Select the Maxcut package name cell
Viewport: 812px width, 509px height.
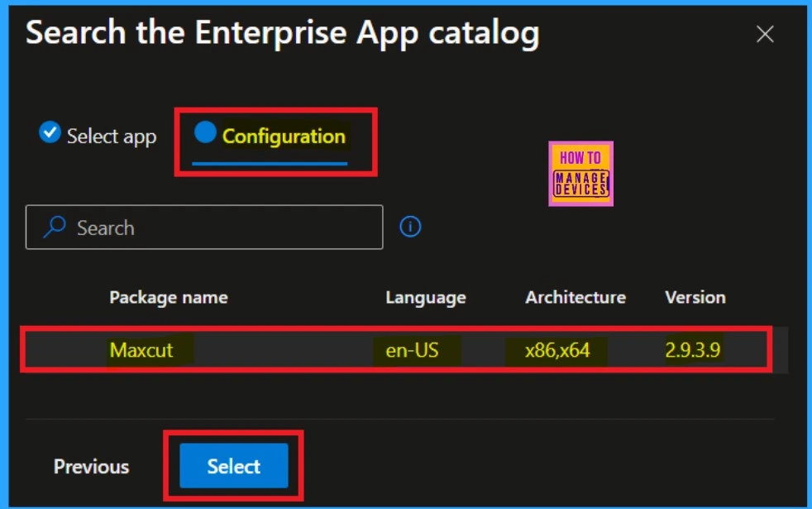141,350
